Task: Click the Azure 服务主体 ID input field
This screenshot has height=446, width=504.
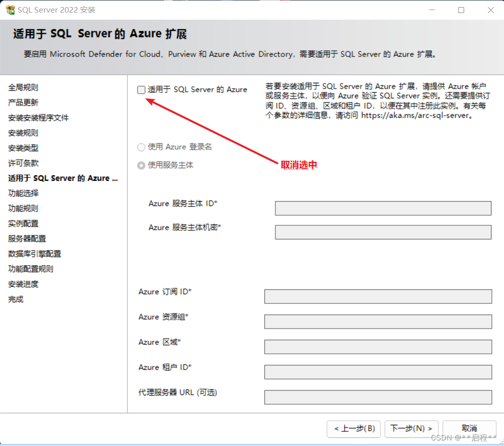Action: coord(383,208)
